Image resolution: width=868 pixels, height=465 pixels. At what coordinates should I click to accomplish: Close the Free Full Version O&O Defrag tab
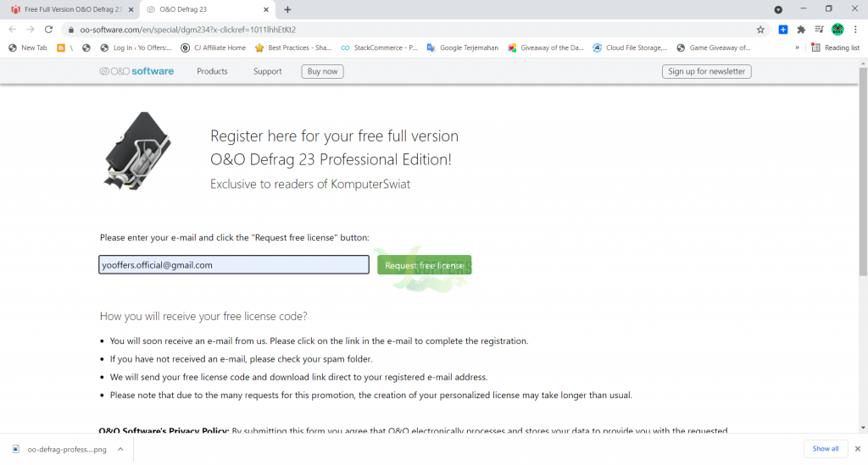tap(131, 9)
